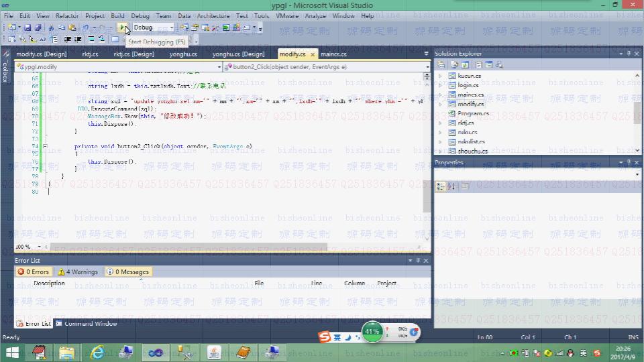Click the Property Pages icon in Properties
644x362 pixels.
465,186
